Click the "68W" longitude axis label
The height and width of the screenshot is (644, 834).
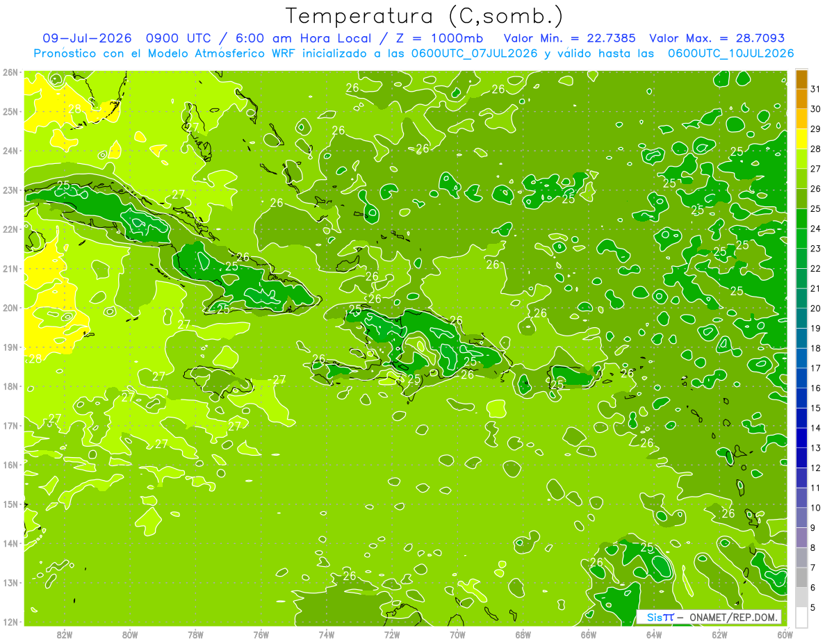[523, 634]
